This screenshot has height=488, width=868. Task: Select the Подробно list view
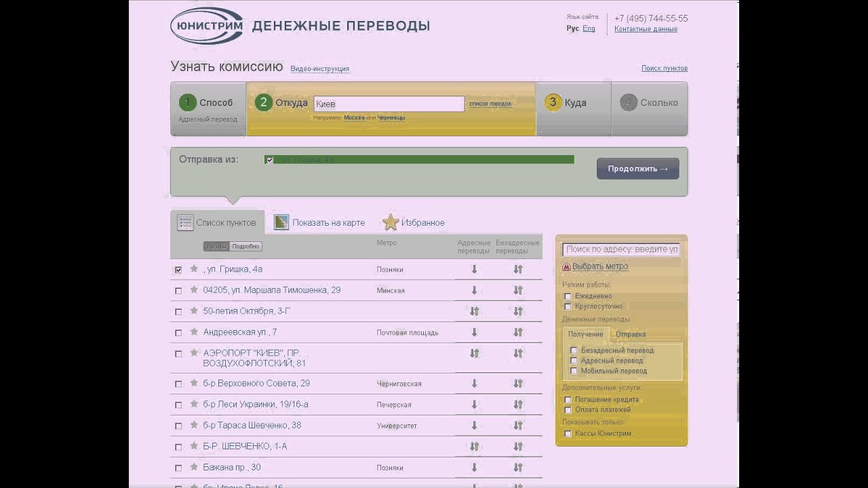coord(246,247)
